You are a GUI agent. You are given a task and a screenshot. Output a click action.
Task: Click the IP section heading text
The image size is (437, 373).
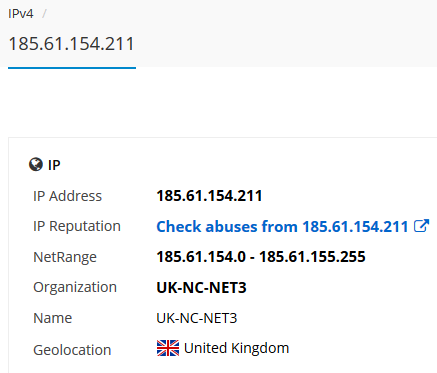[x=54, y=165]
